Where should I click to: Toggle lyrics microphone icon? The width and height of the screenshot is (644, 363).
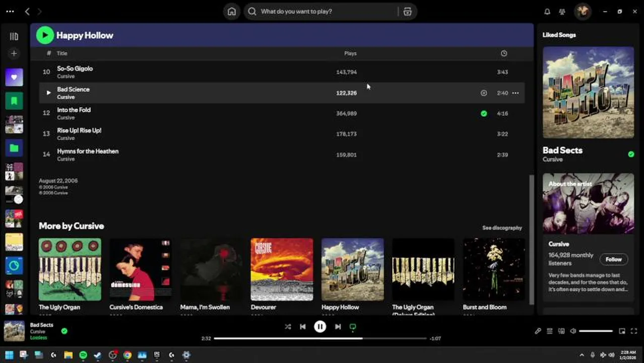(538, 331)
